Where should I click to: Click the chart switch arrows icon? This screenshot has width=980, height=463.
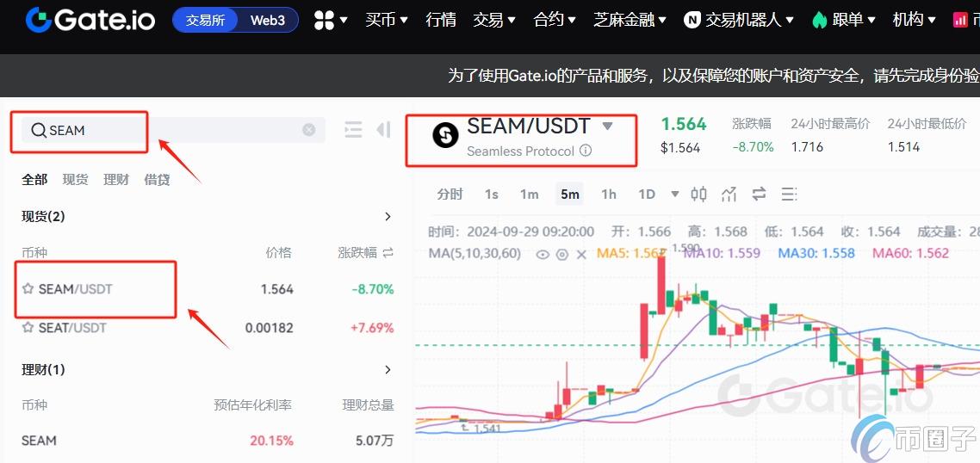tap(759, 194)
